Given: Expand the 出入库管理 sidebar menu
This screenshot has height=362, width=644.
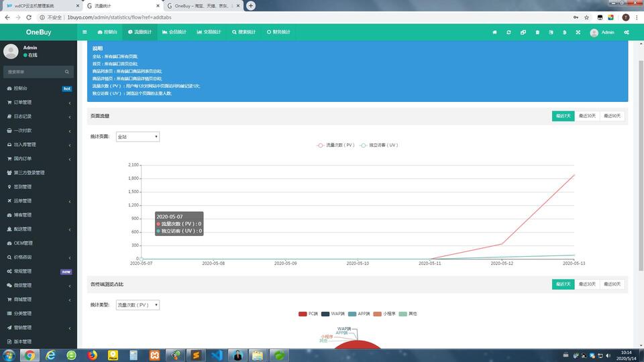Looking at the screenshot, I should click(39, 145).
